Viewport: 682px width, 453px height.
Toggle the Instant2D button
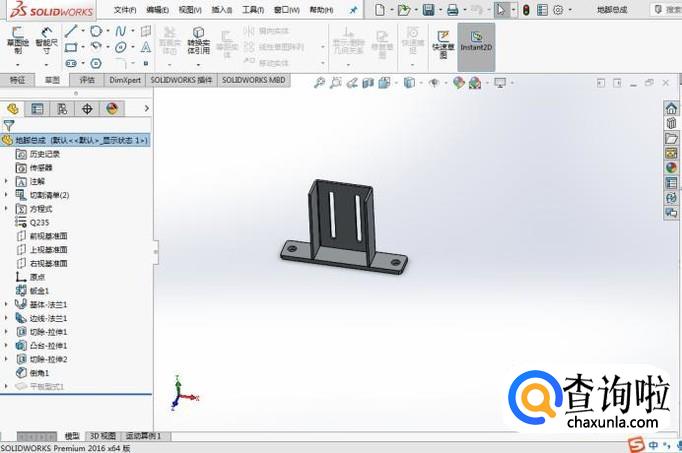click(x=476, y=41)
